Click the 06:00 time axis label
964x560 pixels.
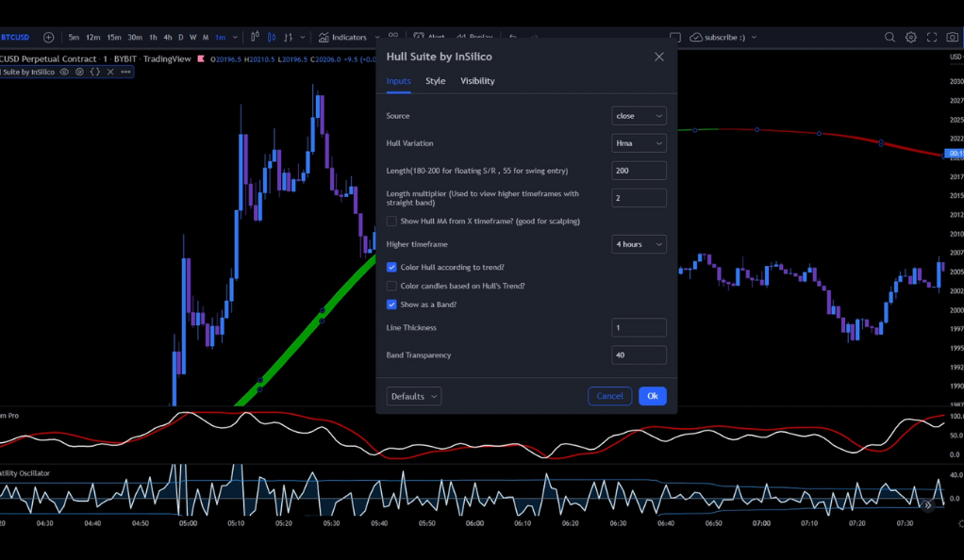coord(474,524)
